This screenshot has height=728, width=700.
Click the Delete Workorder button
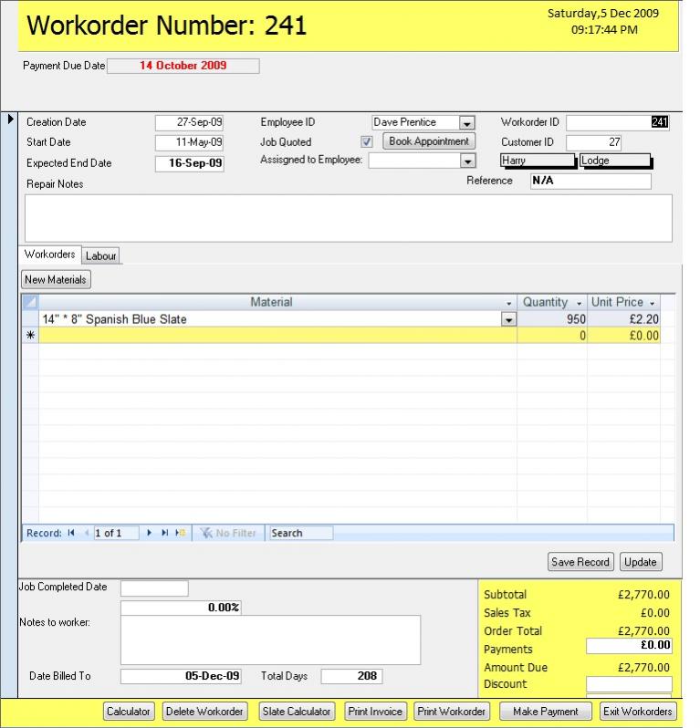point(204,712)
